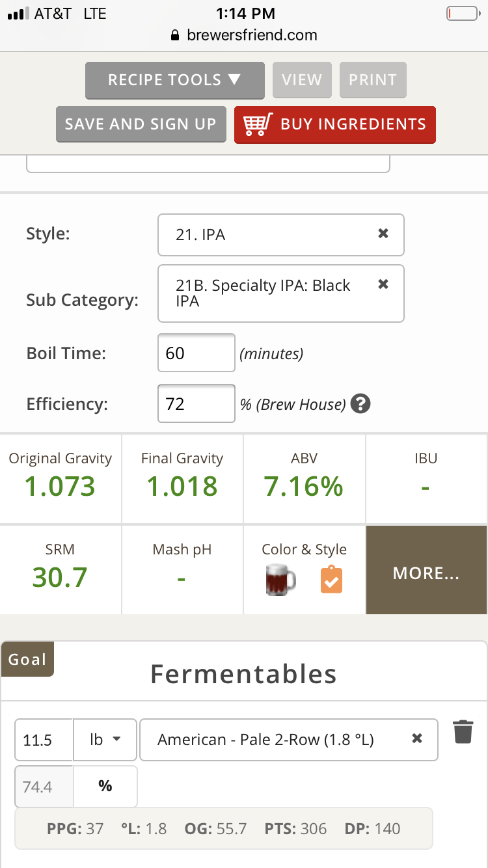Open the Recipe Tools dropdown menu
The width and height of the screenshot is (488, 868).
tap(175, 80)
